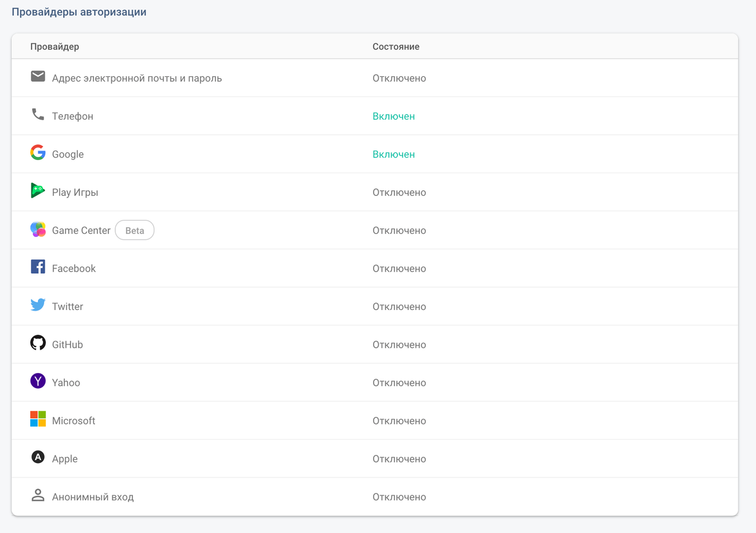Click Включен status for Телефон
Image resolution: width=756 pixels, height=533 pixels.
(x=394, y=117)
